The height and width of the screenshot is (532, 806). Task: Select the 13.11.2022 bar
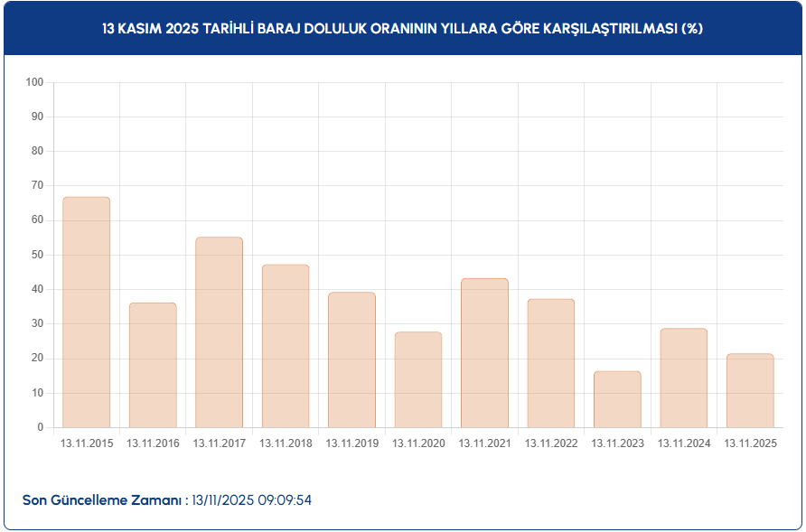pos(551,363)
